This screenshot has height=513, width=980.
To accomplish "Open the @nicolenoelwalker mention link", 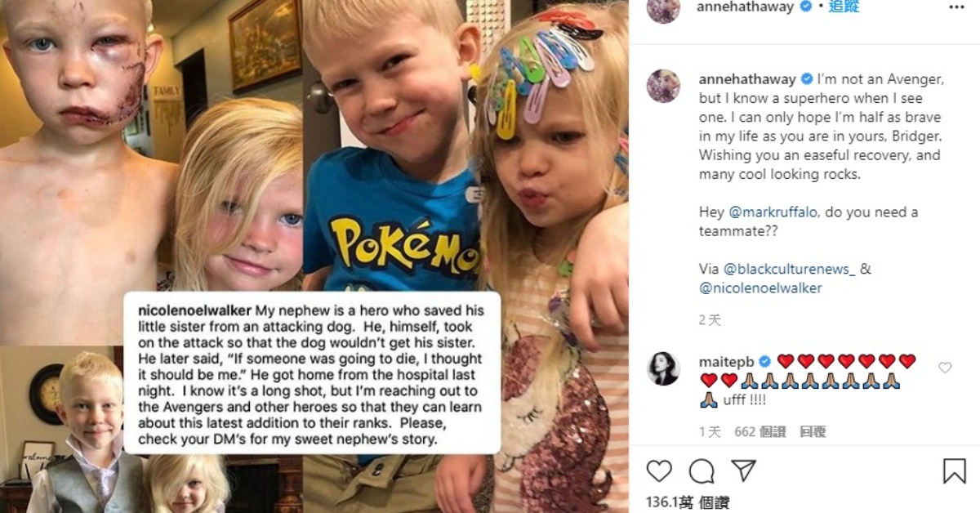I will (x=760, y=288).
